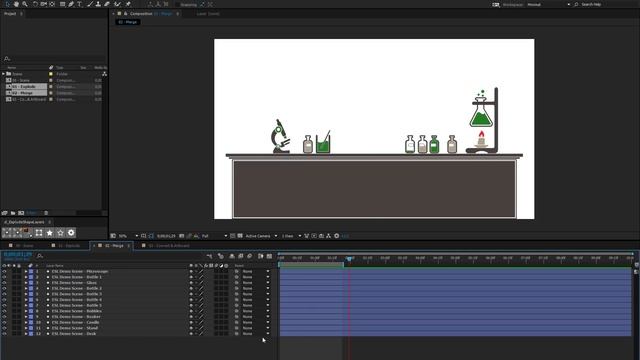Toggle Motion Blur for the timeline

pyautogui.click(x=249, y=256)
